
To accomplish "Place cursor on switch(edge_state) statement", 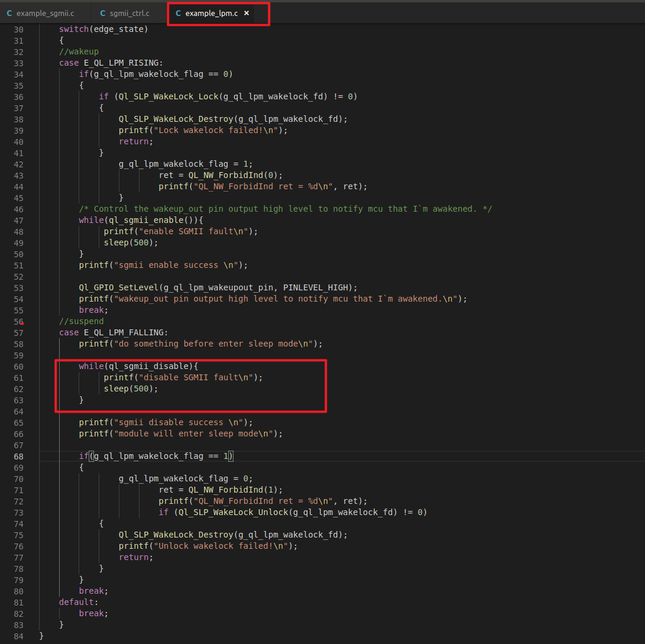I will click(x=103, y=30).
